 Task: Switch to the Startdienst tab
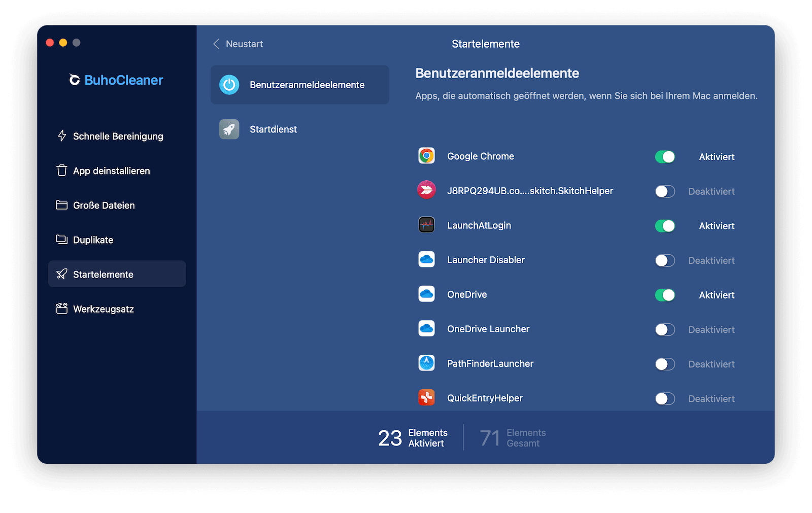pos(300,129)
